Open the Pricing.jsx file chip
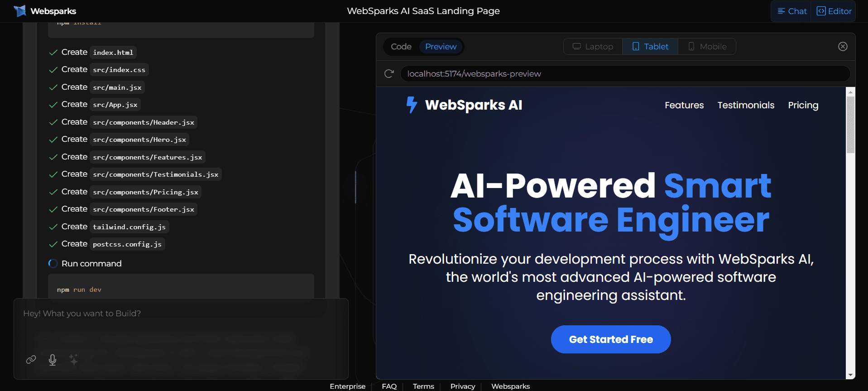Viewport: 868px width, 391px height. (x=145, y=192)
